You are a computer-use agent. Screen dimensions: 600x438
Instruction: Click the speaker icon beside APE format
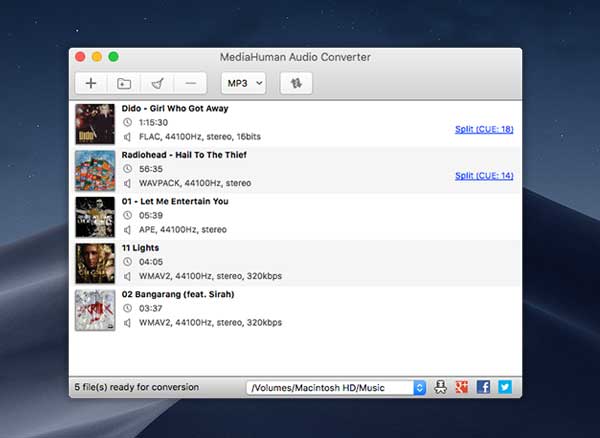point(127,230)
